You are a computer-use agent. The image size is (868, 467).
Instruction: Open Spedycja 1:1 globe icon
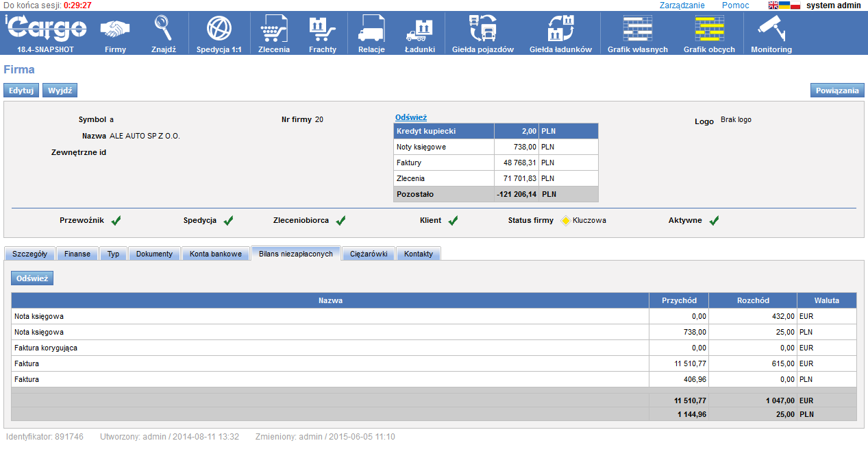coord(219,29)
